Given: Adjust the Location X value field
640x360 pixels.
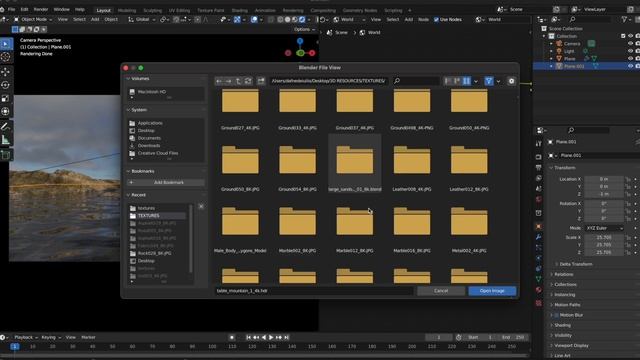Looking at the screenshot, I should pyautogui.click(x=604, y=179).
